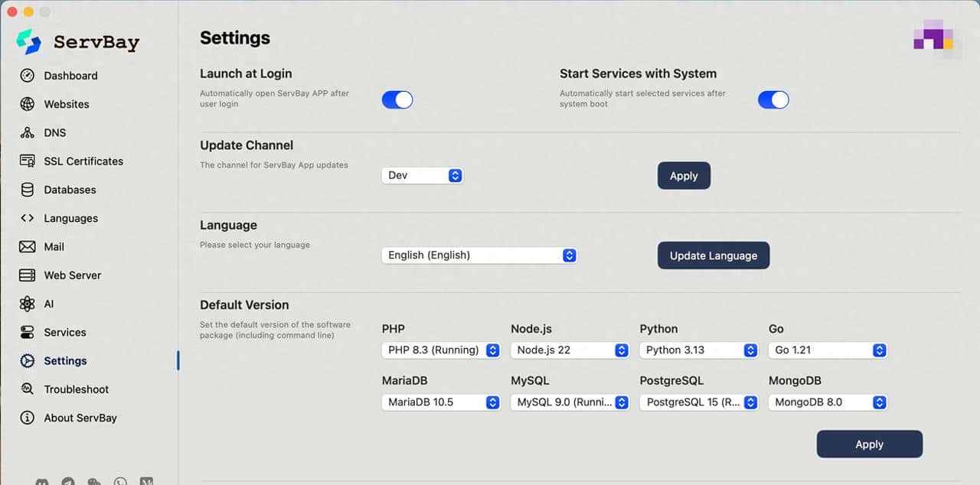Go to the Web Server menu item

pyautogui.click(x=72, y=275)
